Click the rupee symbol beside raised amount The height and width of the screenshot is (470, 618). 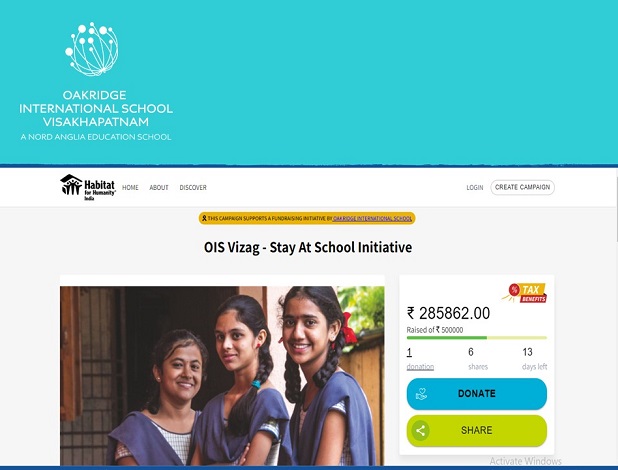tap(411, 313)
